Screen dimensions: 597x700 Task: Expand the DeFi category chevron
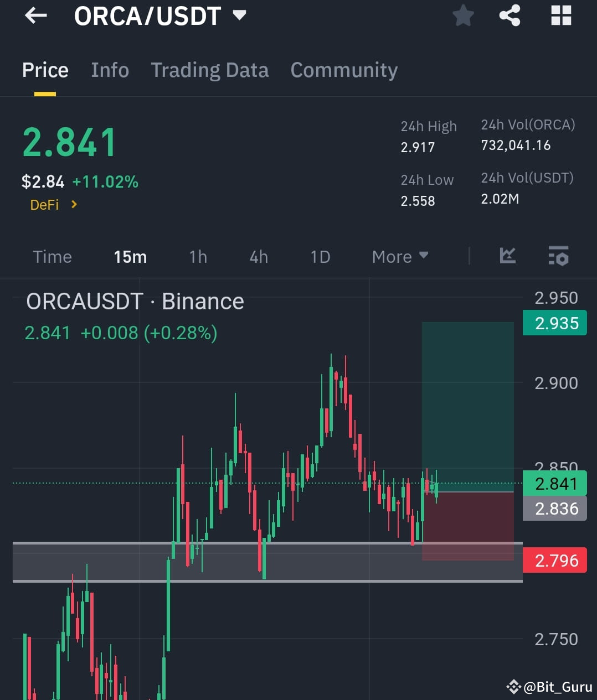[75, 204]
